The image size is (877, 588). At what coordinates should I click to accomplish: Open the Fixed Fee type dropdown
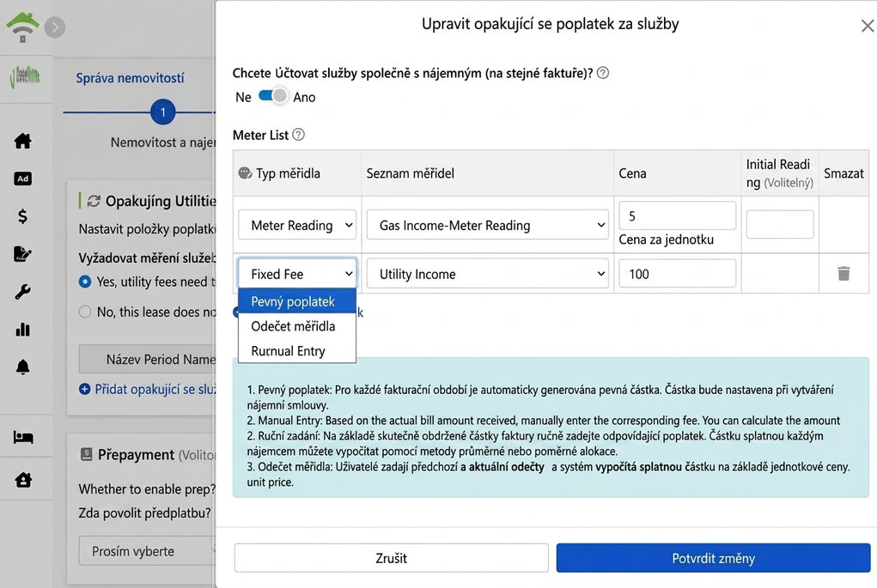click(297, 273)
